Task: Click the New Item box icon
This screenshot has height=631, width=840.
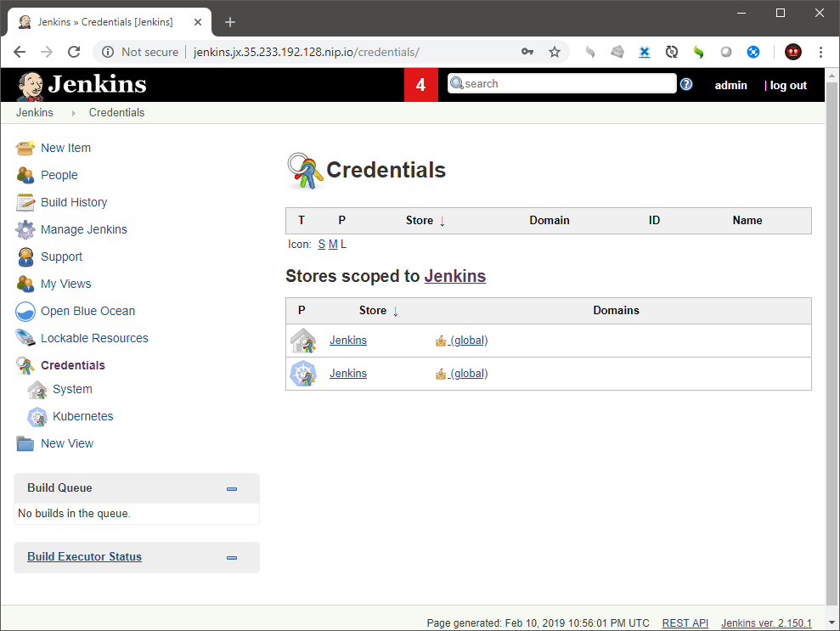Action: [x=25, y=148]
